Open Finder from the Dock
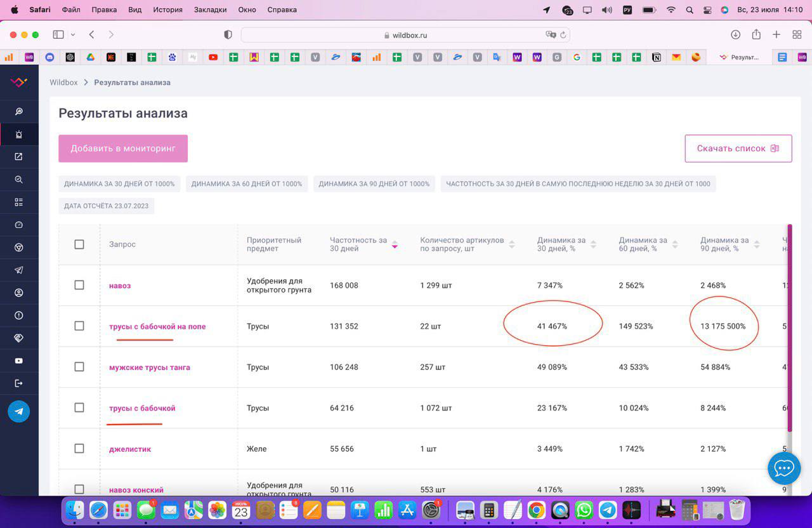Viewport: 812px width, 528px height. 75,510
